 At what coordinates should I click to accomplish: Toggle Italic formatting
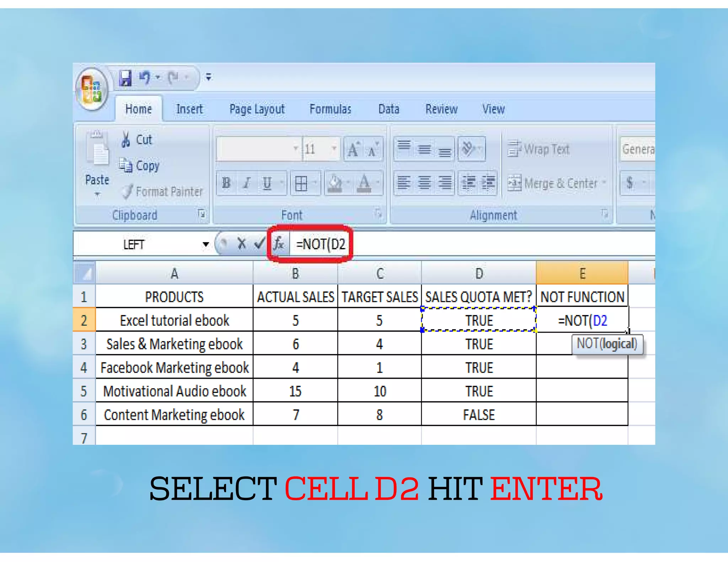(x=246, y=183)
